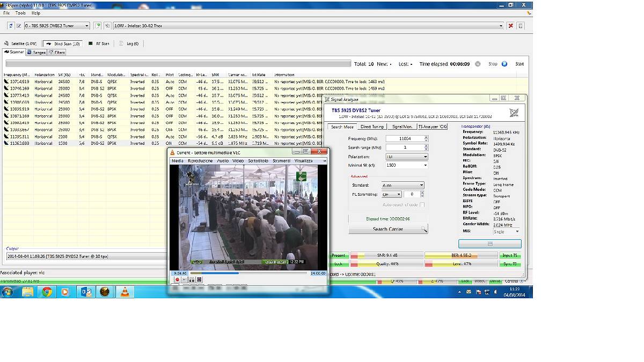Click the Start label in scan controls

coord(519,64)
